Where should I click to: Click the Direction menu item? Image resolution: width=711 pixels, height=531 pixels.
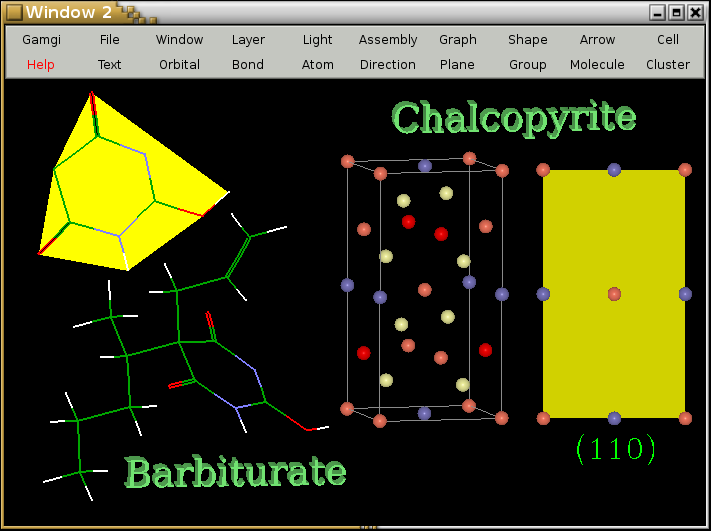click(388, 65)
